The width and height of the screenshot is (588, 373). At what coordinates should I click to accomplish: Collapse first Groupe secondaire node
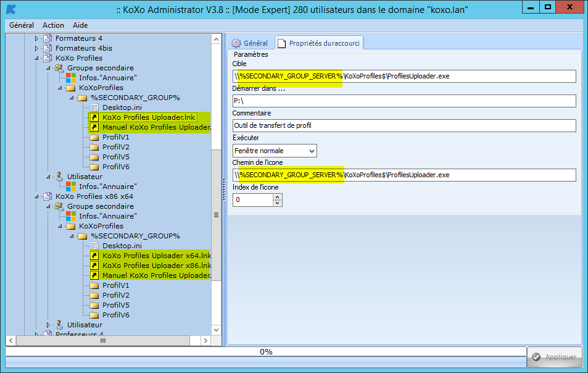click(x=48, y=68)
